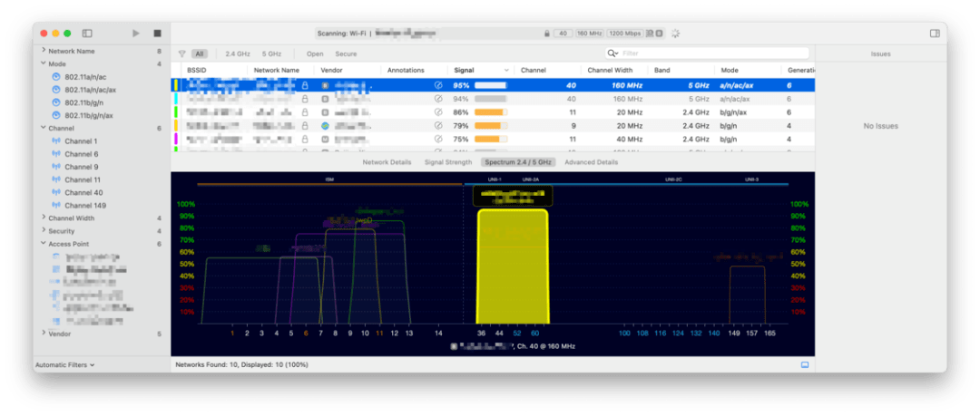
Task: Collapse the Channel sidebar group
Action: tap(43, 129)
